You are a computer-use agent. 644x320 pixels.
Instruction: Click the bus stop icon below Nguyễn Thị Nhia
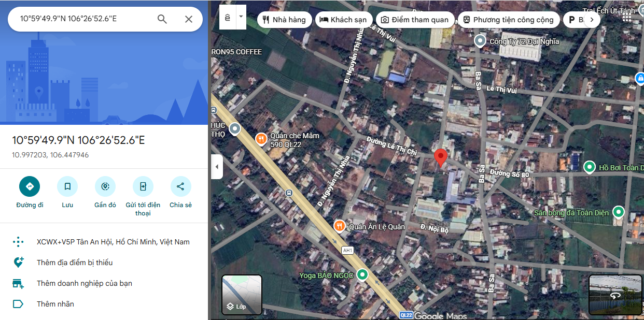coord(289,193)
